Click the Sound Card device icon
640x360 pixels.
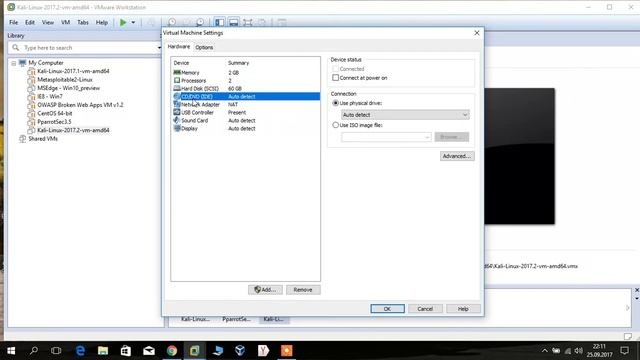[x=177, y=120]
